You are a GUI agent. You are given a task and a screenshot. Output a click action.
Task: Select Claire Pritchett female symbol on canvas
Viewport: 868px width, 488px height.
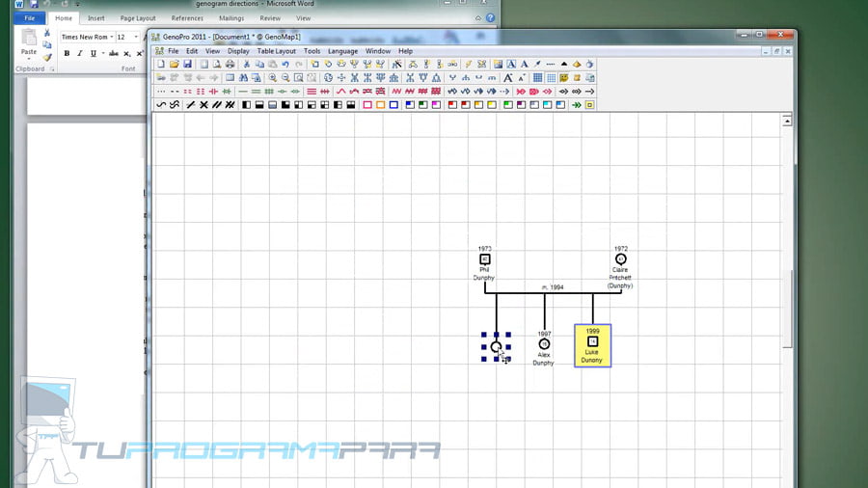point(620,258)
